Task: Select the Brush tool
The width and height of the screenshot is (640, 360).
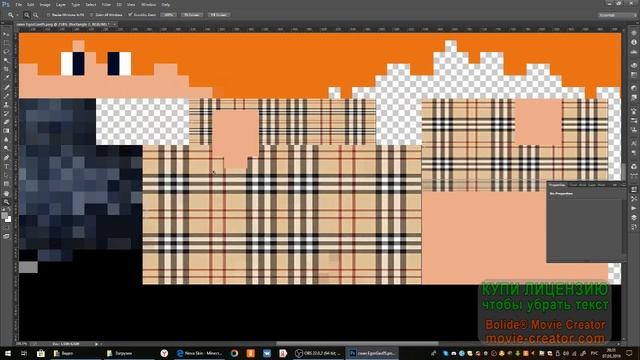Action: point(6,96)
